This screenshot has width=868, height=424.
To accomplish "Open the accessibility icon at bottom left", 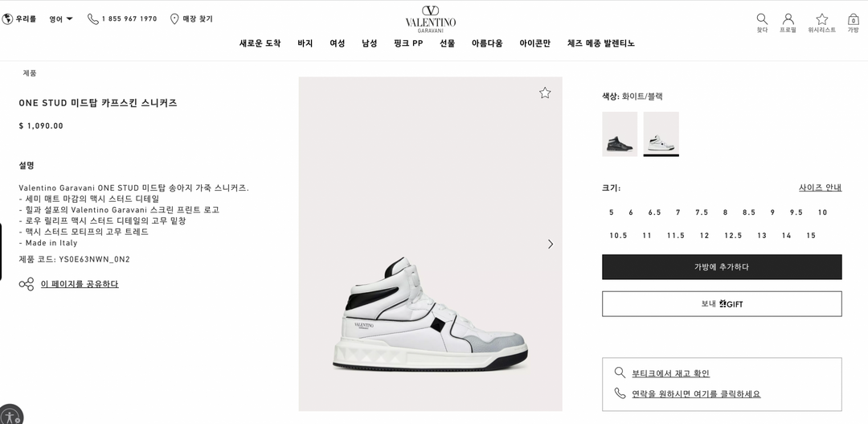I will 10,416.
